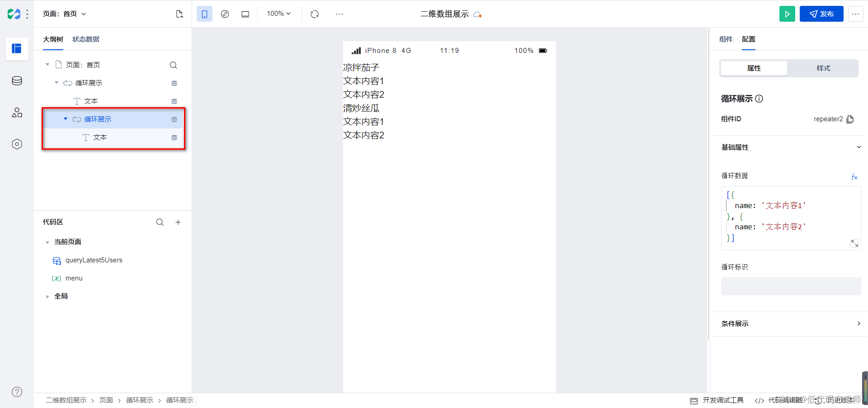The width and height of the screenshot is (868, 408).
Task: Click the fx expression icon for 循环数据
Action: tap(854, 177)
